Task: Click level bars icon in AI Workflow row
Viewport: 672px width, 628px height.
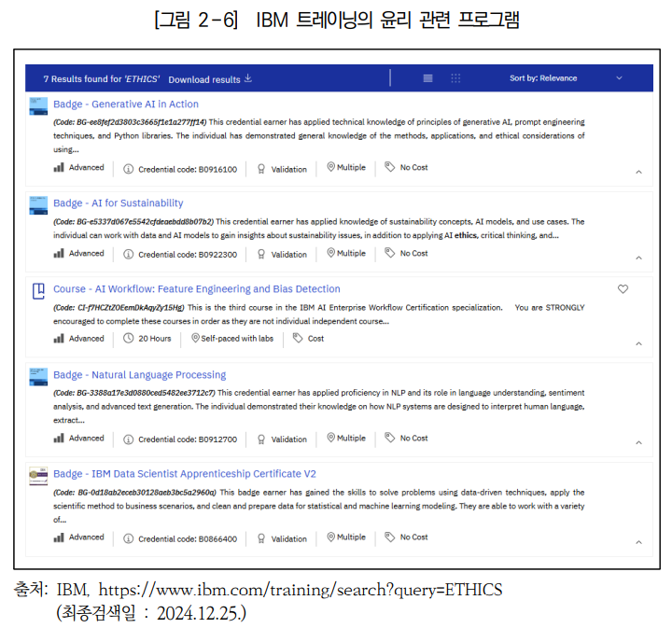Action: coord(59,339)
